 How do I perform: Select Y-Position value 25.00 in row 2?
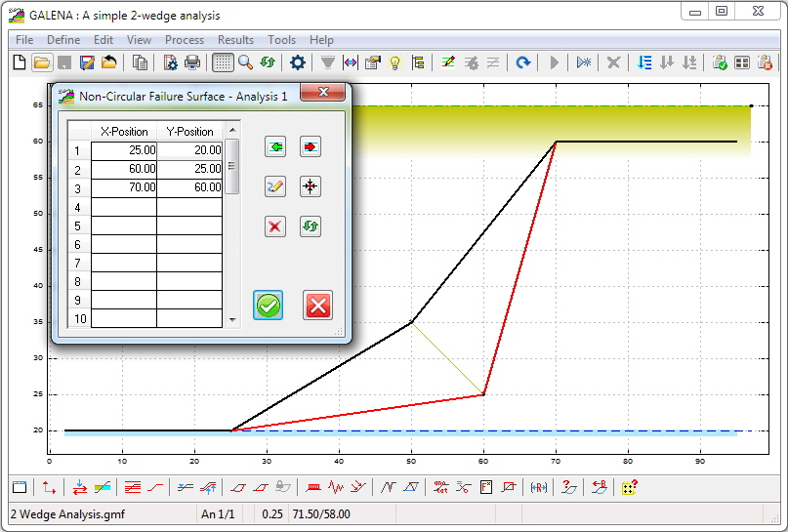189,169
